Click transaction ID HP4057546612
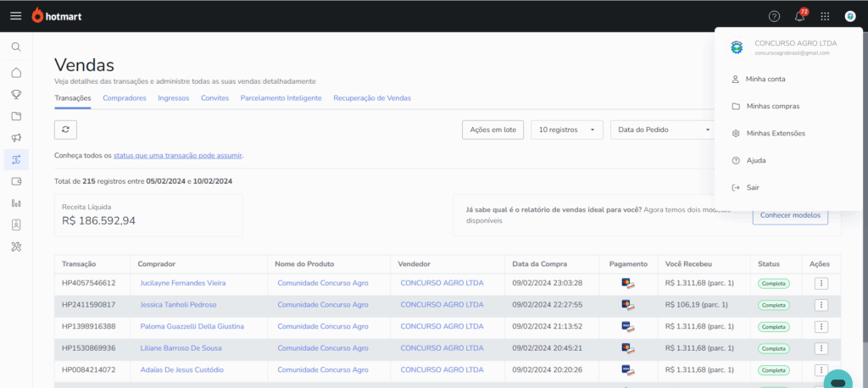The height and width of the screenshot is (388, 868). click(88, 283)
